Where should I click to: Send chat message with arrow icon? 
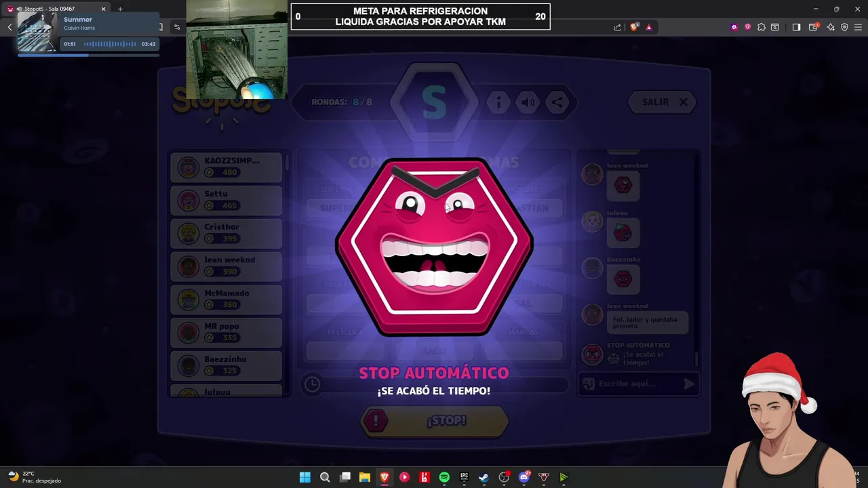689,384
